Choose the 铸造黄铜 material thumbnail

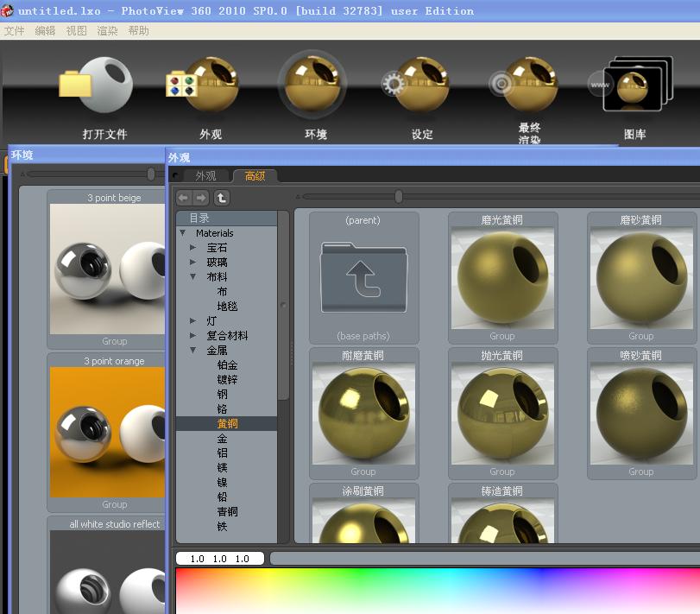(502, 514)
